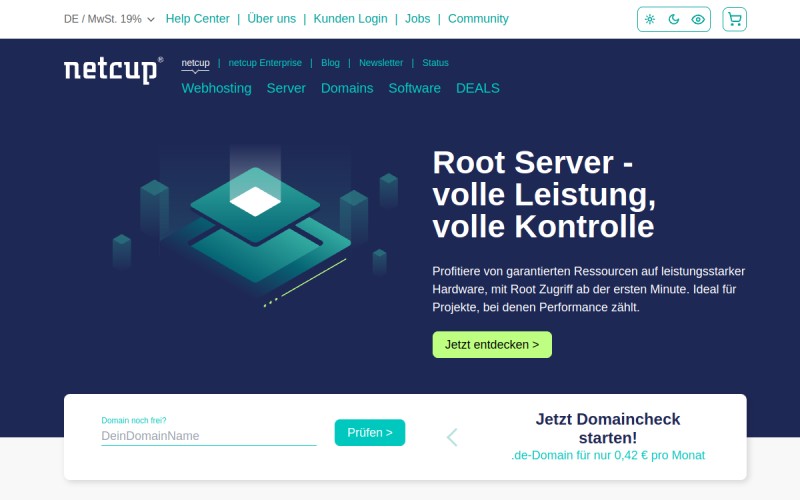This screenshot has width=800, height=500.
Task: Open the Newsletter page
Action: click(381, 63)
